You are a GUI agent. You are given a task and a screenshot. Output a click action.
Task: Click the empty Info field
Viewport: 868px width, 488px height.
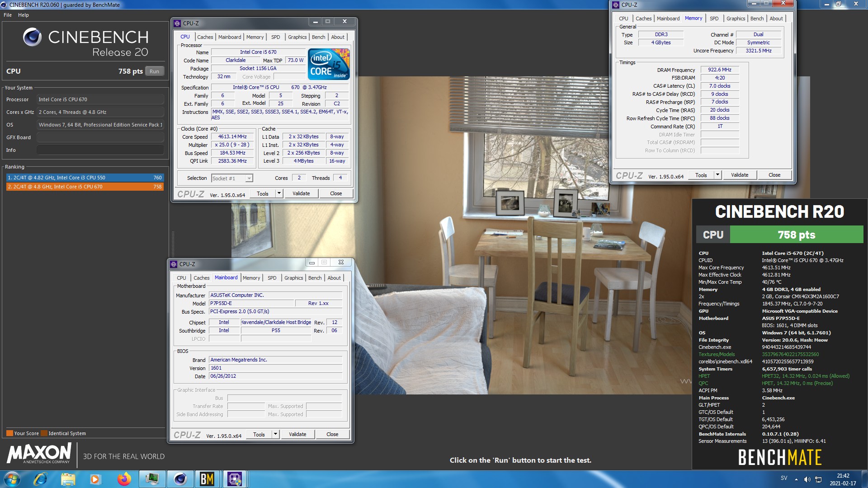pyautogui.click(x=100, y=150)
